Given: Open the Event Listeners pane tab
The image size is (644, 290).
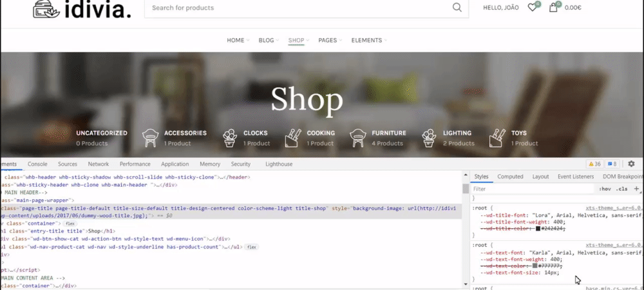Looking at the screenshot, I should pyautogui.click(x=575, y=177).
